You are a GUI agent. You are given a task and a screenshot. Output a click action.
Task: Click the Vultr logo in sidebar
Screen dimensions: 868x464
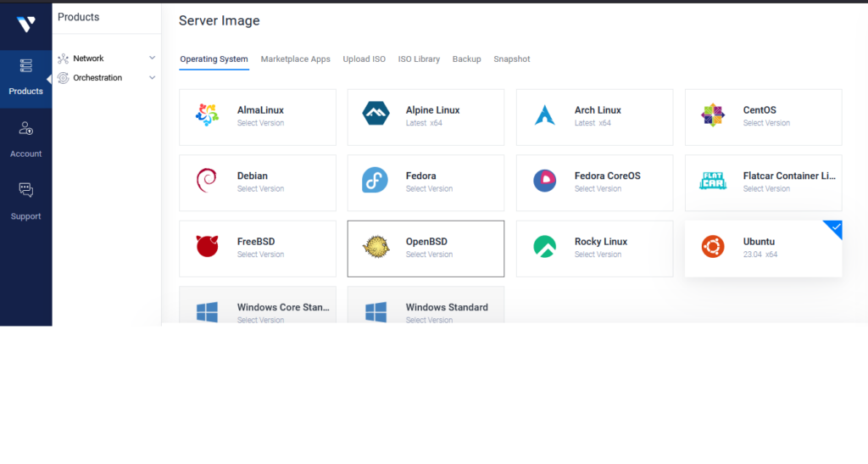coord(25,25)
